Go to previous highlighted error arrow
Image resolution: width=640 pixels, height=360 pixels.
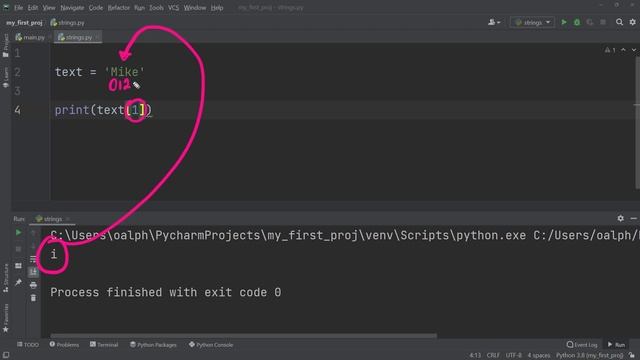[x=623, y=50]
